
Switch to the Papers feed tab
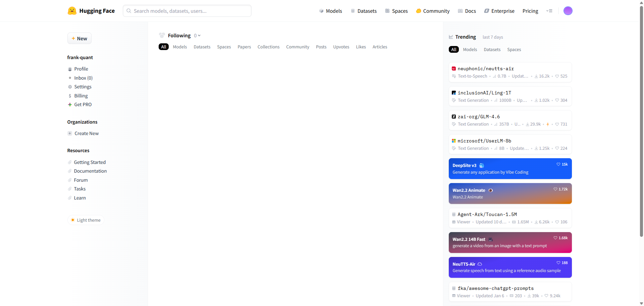244,47
